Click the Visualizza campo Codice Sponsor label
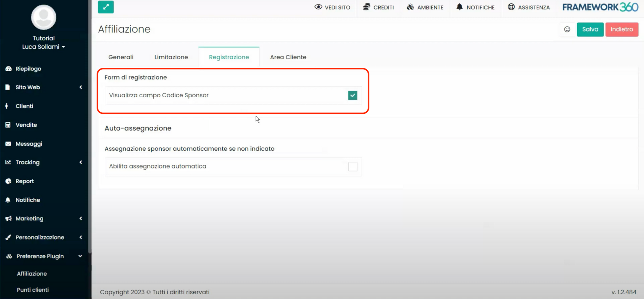The width and height of the screenshot is (644, 299). tap(159, 95)
